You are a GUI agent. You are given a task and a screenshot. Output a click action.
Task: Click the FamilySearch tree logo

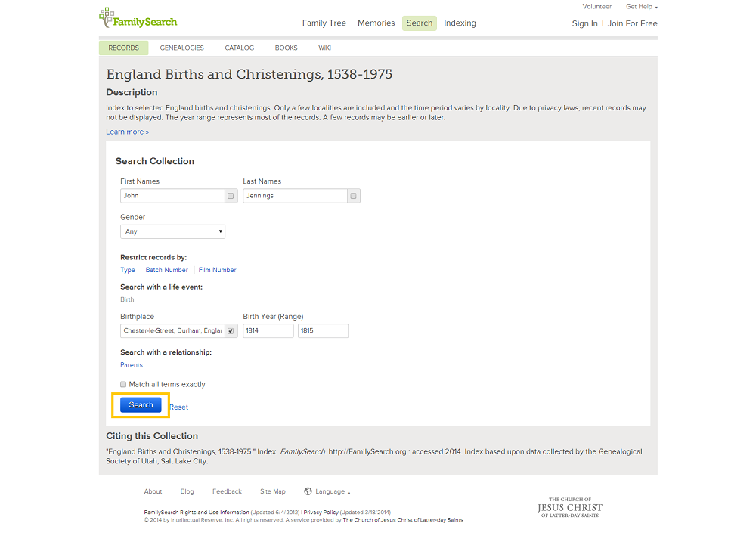138,18
